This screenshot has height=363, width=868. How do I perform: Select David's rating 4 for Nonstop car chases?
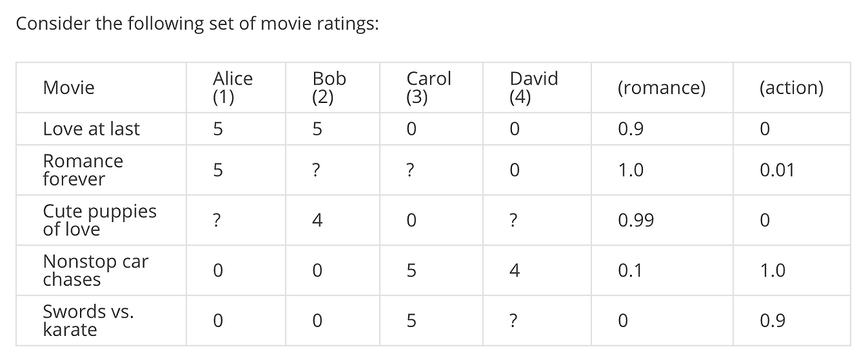pos(515,271)
